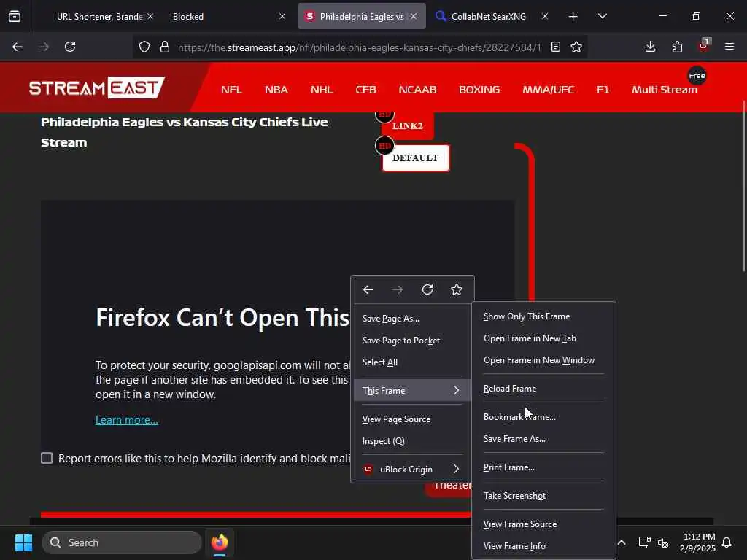Reload the page with the toolbar reload button
The height and width of the screenshot is (560, 747).
click(70, 47)
